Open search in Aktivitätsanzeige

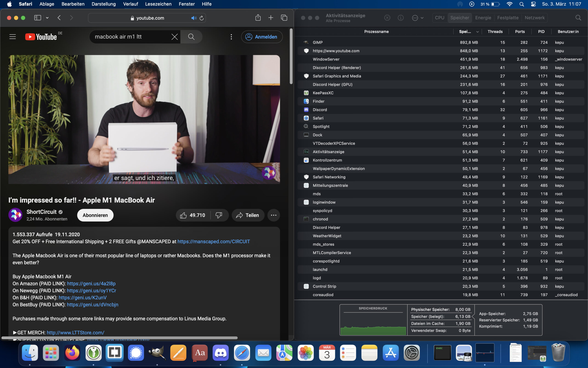578,18
